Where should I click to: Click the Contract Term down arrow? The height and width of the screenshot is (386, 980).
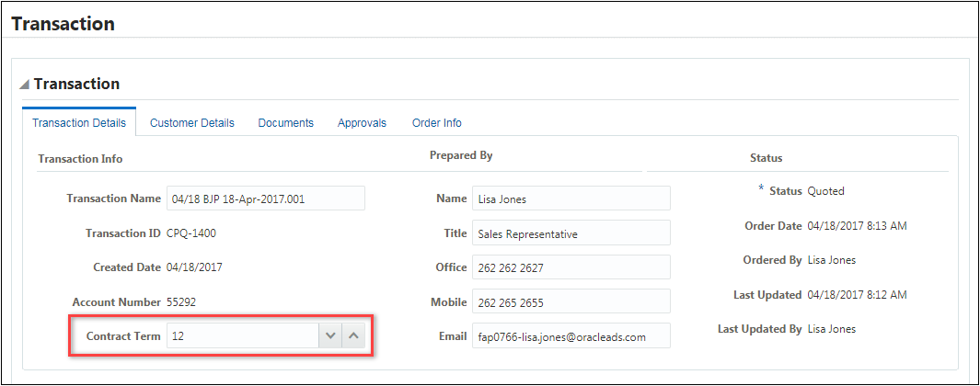[x=330, y=336]
